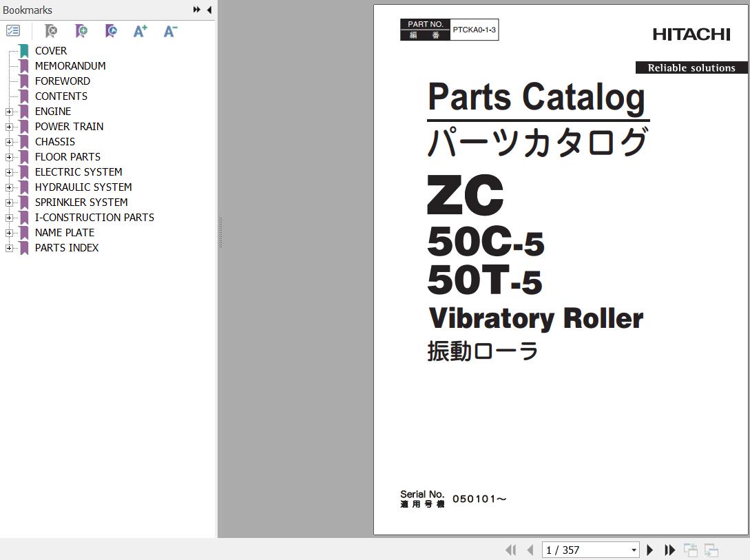Click the panel splitter grip handle
This screenshot has width=750, height=560.
click(x=220, y=232)
